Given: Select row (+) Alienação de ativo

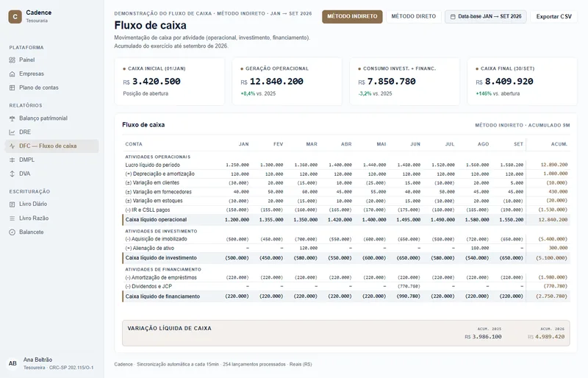Looking at the screenshot, I should (346, 248).
